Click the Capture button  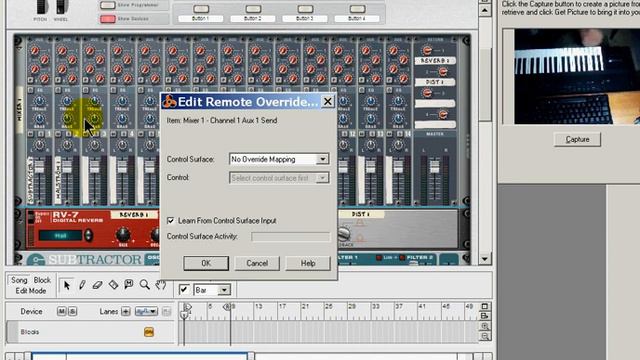pyautogui.click(x=578, y=139)
